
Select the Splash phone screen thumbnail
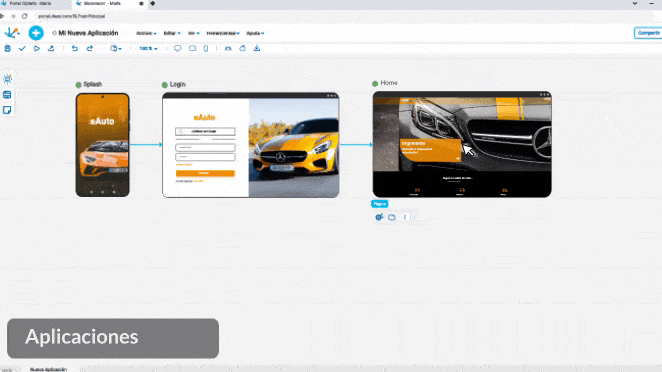[x=103, y=145]
